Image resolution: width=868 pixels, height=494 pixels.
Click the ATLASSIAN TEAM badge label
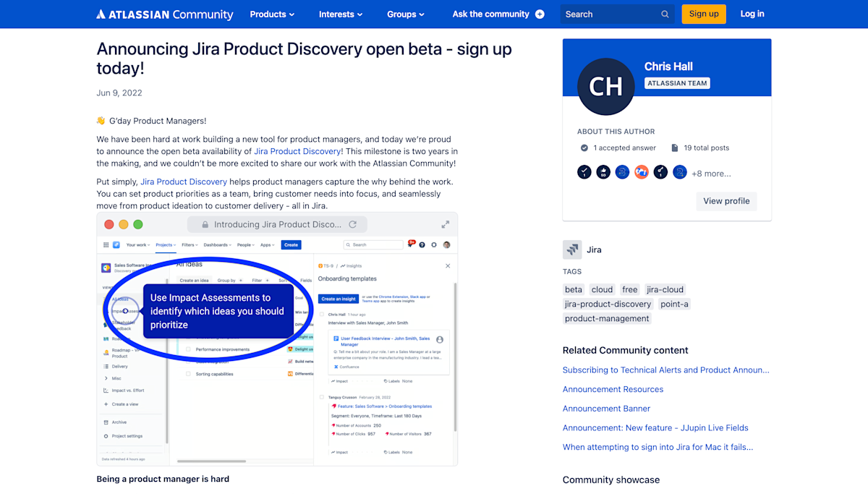click(677, 83)
